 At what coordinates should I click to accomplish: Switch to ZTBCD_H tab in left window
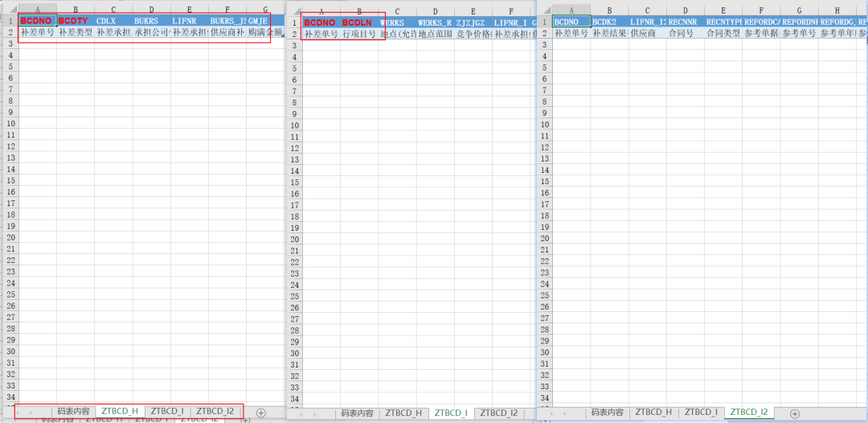pyautogui.click(x=120, y=412)
